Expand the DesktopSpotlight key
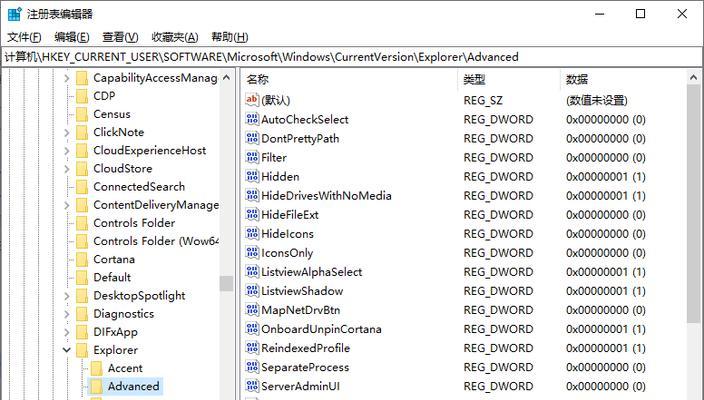 pos(67,295)
